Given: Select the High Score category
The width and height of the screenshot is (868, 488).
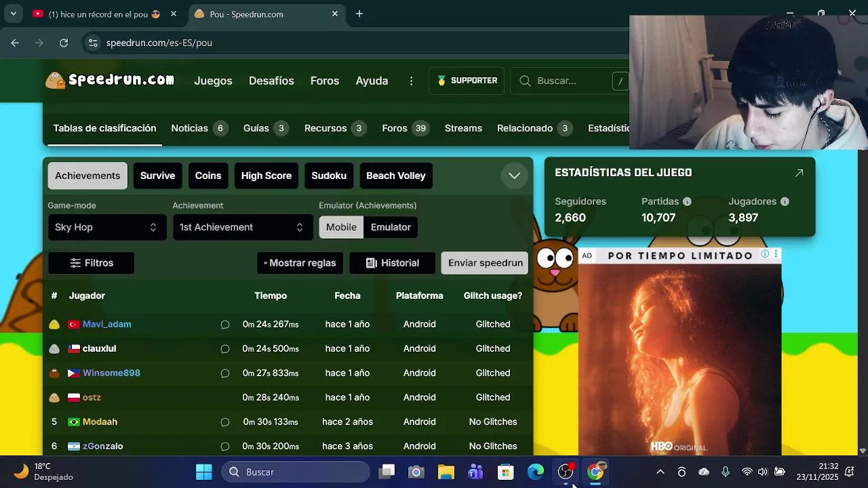Looking at the screenshot, I should pyautogui.click(x=267, y=176).
